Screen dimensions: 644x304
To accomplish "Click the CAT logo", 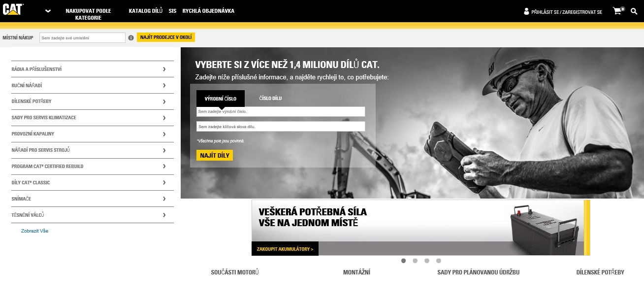I will (13, 9).
